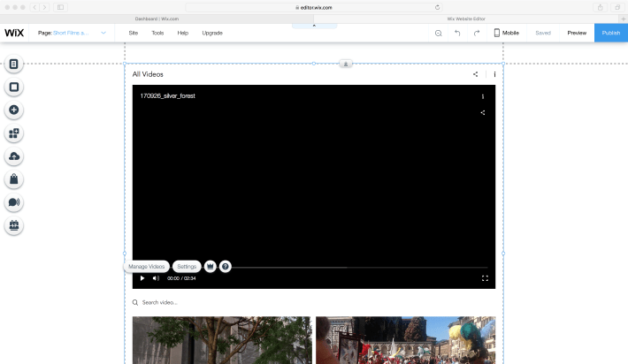Click the Undo arrow in top toolbar

(457, 33)
